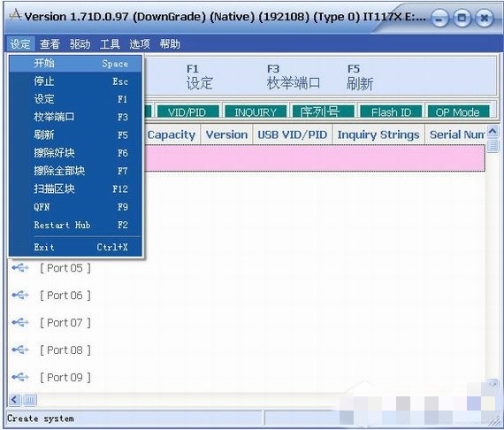The image size is (504, 430).
Task: Select Restart Hub F2 menu entry
Action: [x=75, y=225]
